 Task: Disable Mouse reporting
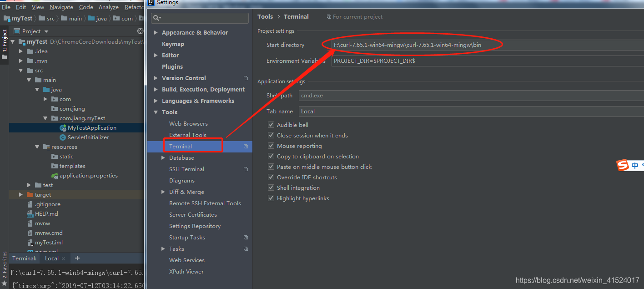(x=271, y=146)
